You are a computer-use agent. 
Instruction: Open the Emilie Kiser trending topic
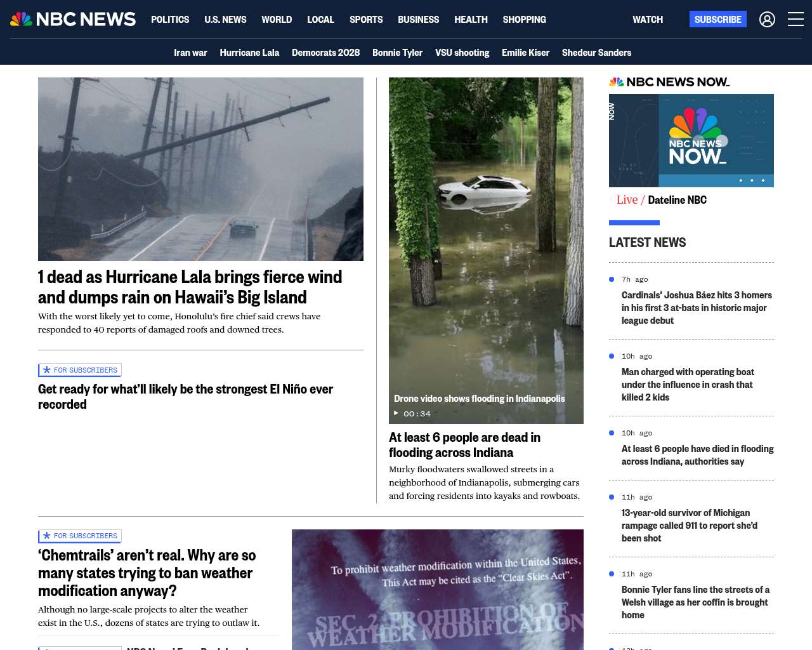pyautogui.click(x=525, y=53)
